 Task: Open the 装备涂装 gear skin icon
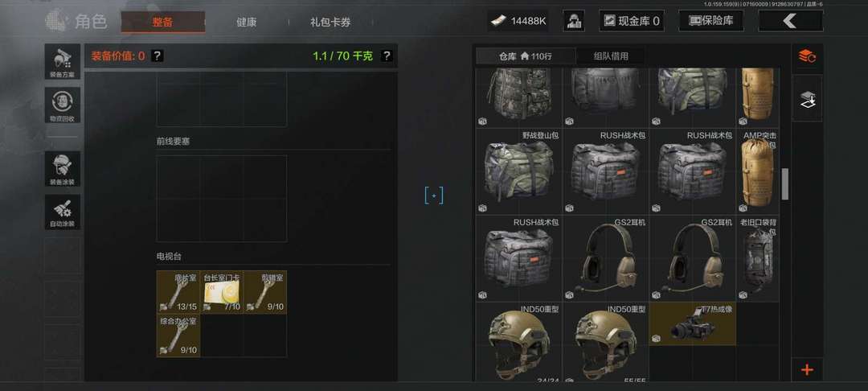tap(63, 169)
